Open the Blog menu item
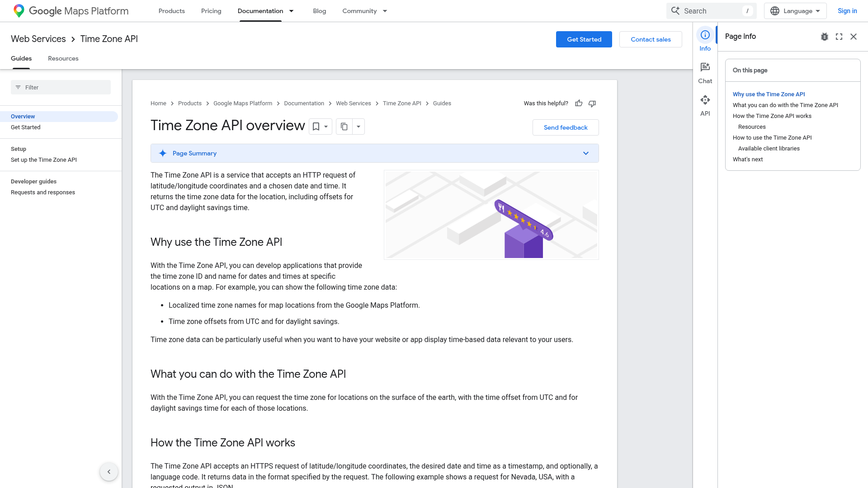Image resolution: width=868 pixels, height=488 pixels. tap(320, 11)
